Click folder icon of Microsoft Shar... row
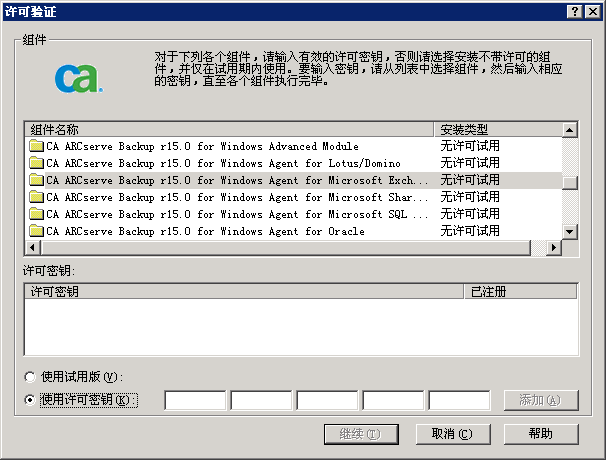Image resolution: width=606 pixels, height=460 pixels. [36, 197]
